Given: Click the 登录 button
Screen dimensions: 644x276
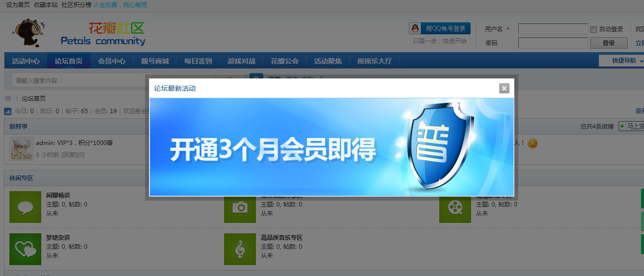Looking at the screenshot, I should click(x=609, y=43).
